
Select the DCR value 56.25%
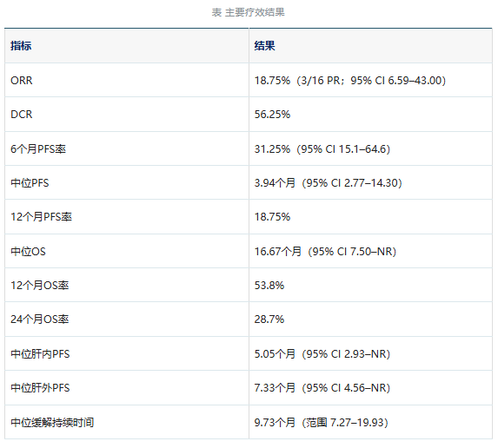coord(272,115)
